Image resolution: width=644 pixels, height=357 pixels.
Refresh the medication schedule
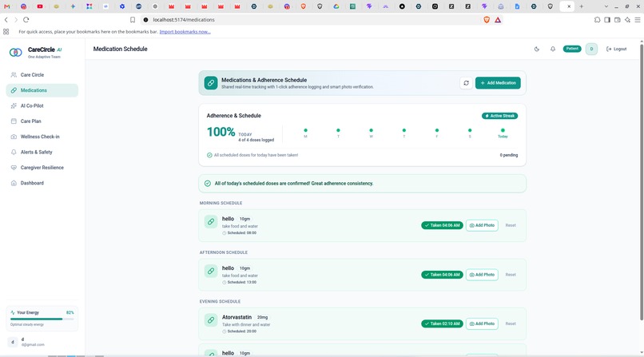[466, 83]
